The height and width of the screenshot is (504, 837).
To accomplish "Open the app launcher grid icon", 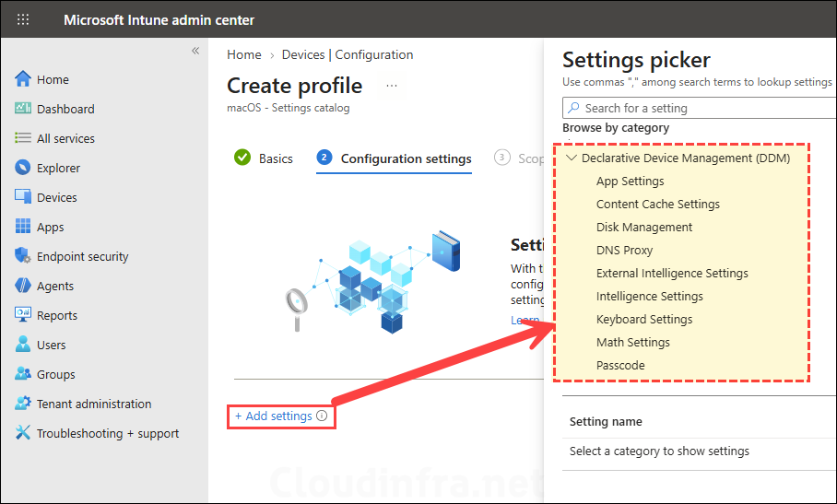I will 23,19.
